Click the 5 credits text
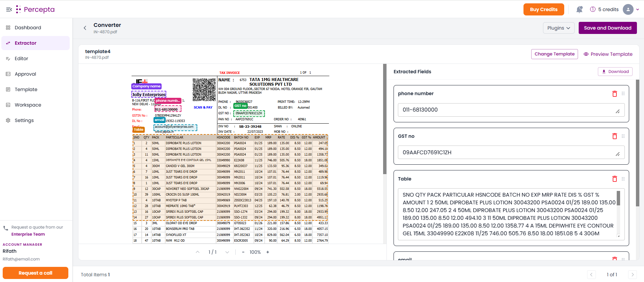 pyautogui.click(x=608, y=9)
